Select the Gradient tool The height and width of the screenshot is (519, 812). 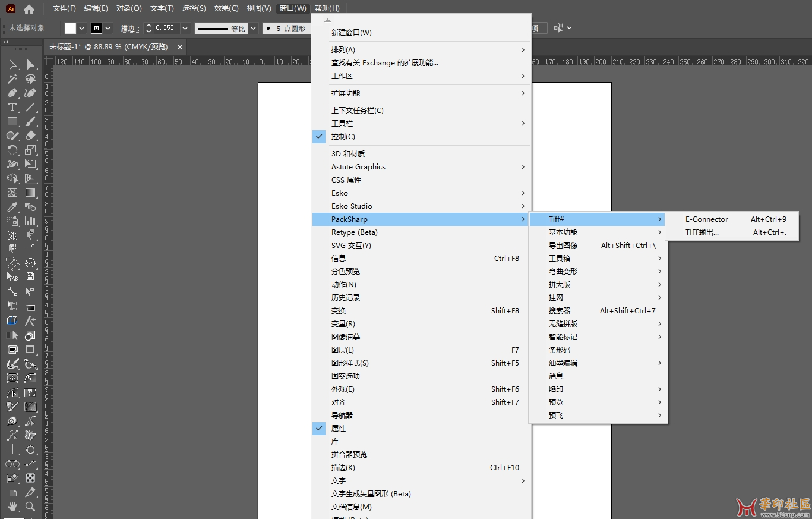[30, 193]
